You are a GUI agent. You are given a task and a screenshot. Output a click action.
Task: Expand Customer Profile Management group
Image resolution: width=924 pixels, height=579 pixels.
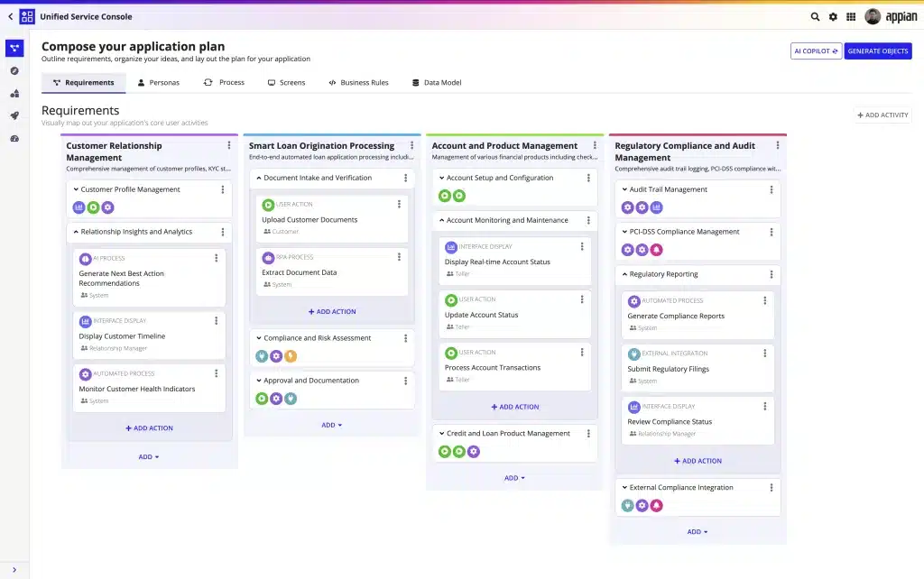click(x=76, y=189)
